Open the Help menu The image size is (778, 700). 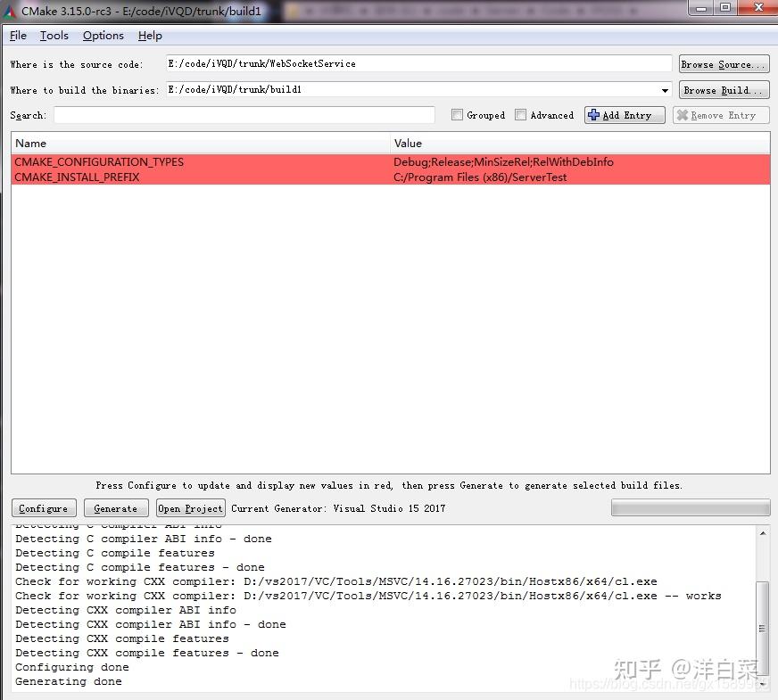[x=150, y=36]
